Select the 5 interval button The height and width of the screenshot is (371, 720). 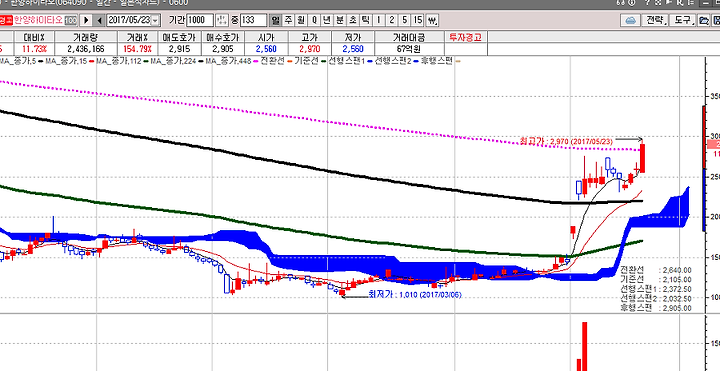point(404,21)
